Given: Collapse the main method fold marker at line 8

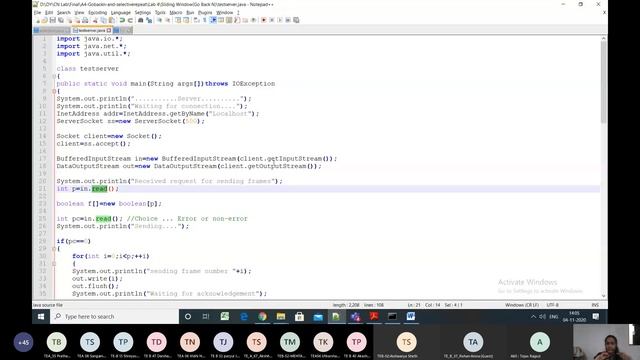Looking at the screenshot, I should (54, 91).
